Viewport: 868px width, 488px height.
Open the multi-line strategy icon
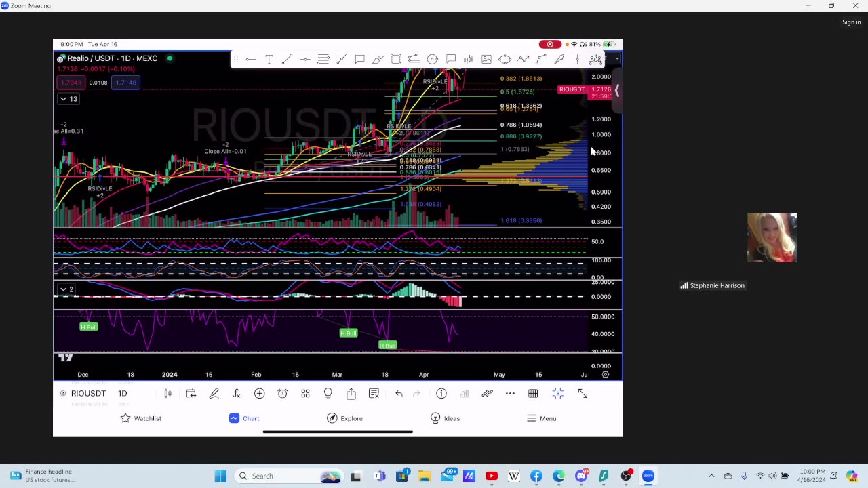click(487, 394)
